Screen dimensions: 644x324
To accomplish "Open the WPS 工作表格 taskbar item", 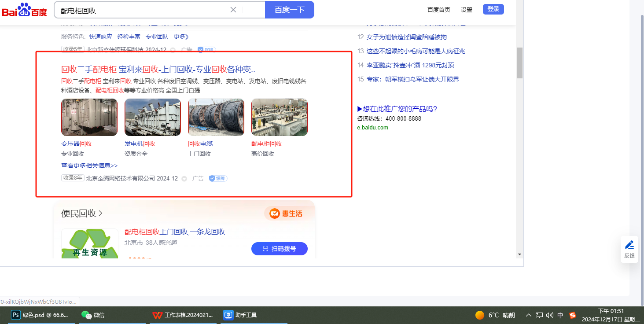I will [183, 315].
